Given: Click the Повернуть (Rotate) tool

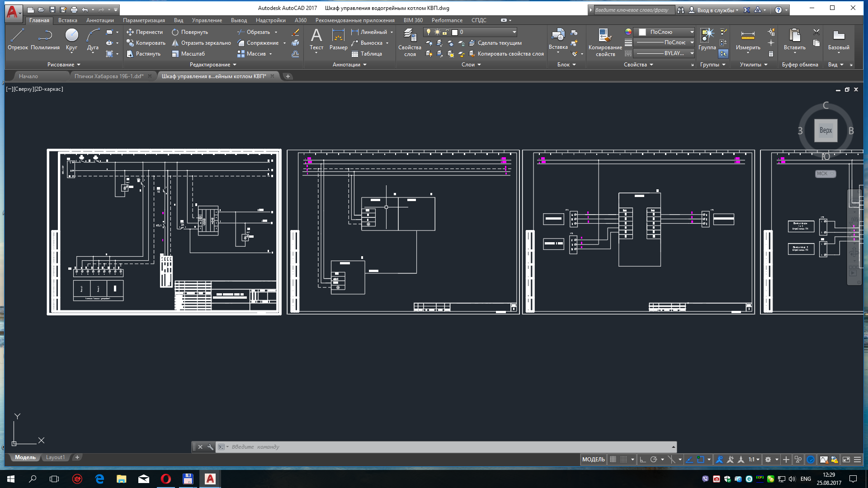Looking at the screenshot, I should 190,32.
